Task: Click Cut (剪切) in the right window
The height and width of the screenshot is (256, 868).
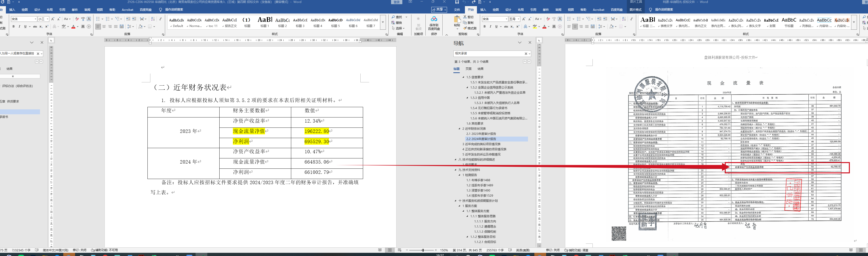Action: [x=468, y=17]
